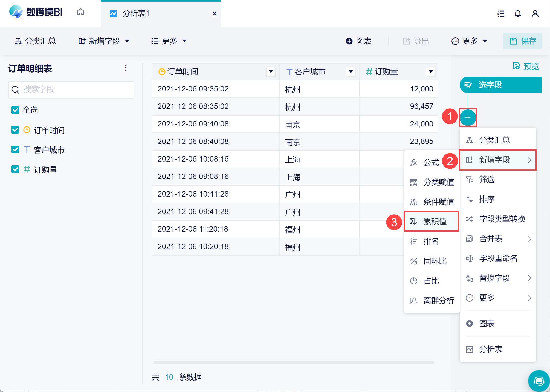This screenshot has width=550, height=392.
Task: Open the 新增字段 toolbar dropdown
Action: coord(104,41)
